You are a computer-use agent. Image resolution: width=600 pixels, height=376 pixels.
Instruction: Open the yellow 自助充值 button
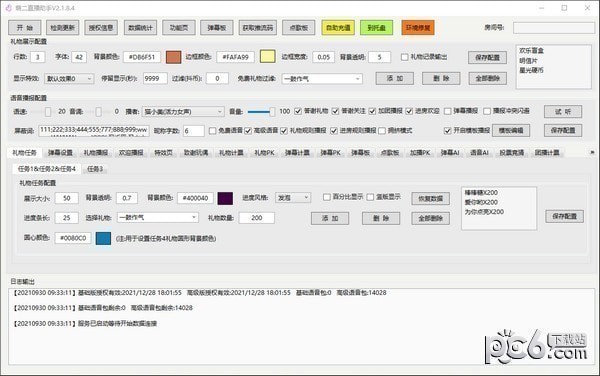click(x=338, y=28)
